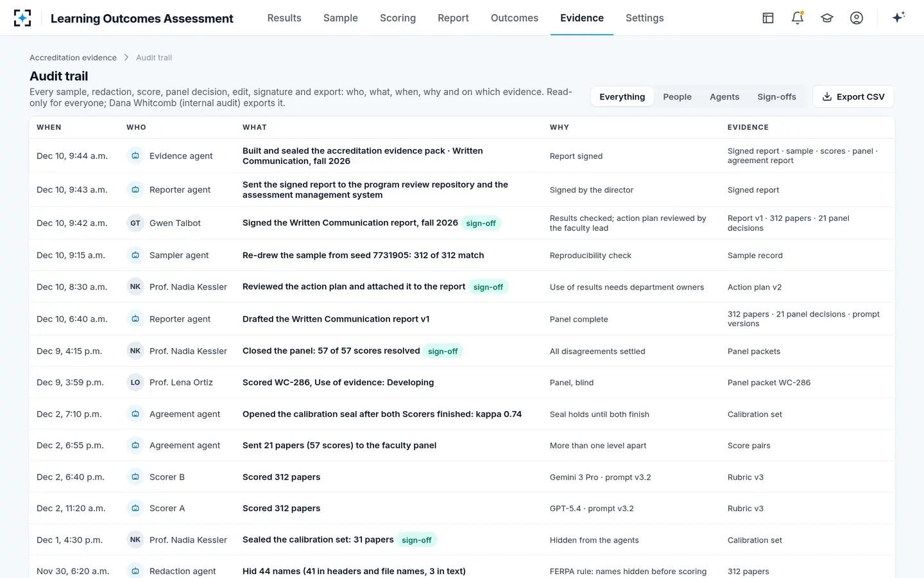The height and width of the screenshot is (578, 924).
Task: Click the EVIDENCE column header
Action: click(748, 127)
